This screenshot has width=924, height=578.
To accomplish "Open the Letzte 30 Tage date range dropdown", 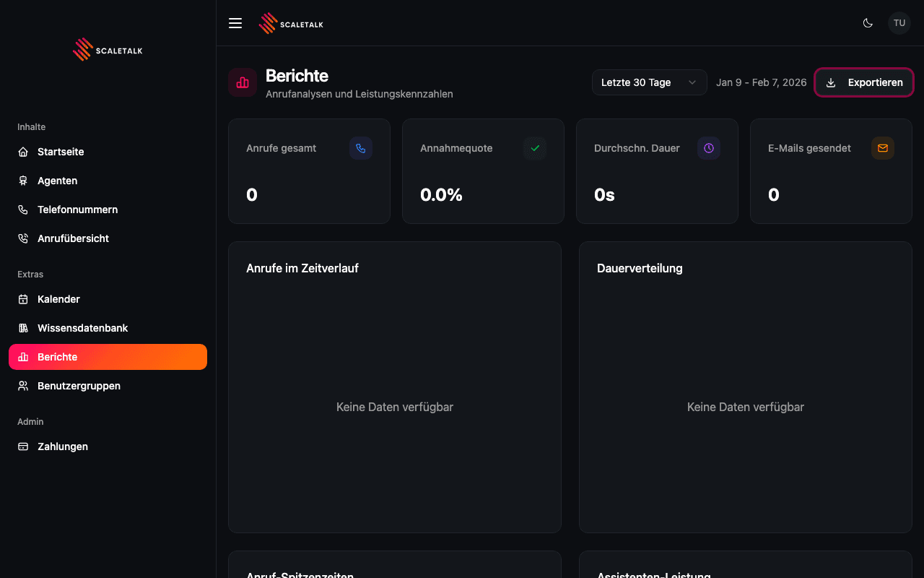I will pos(649,82).
